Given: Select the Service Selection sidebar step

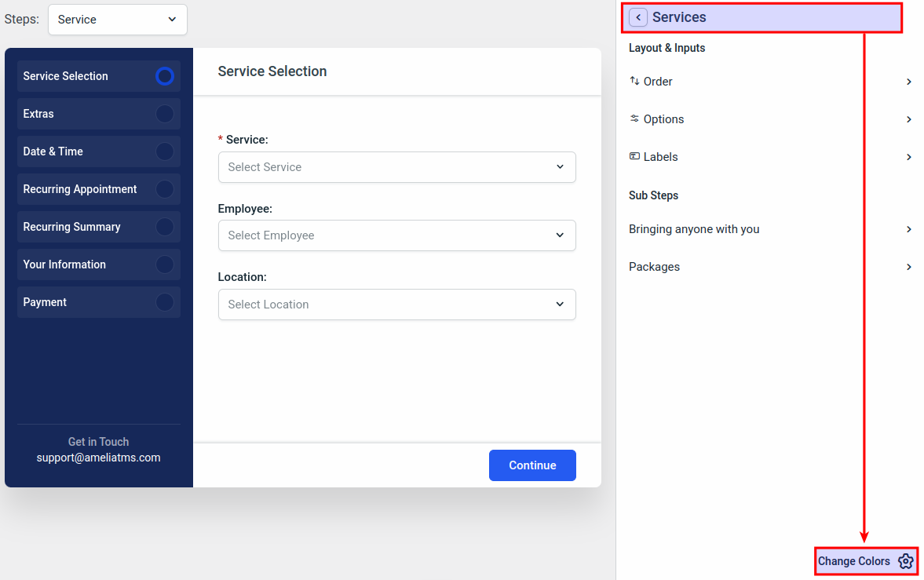Looking at the screenshot, I should 98,76.
